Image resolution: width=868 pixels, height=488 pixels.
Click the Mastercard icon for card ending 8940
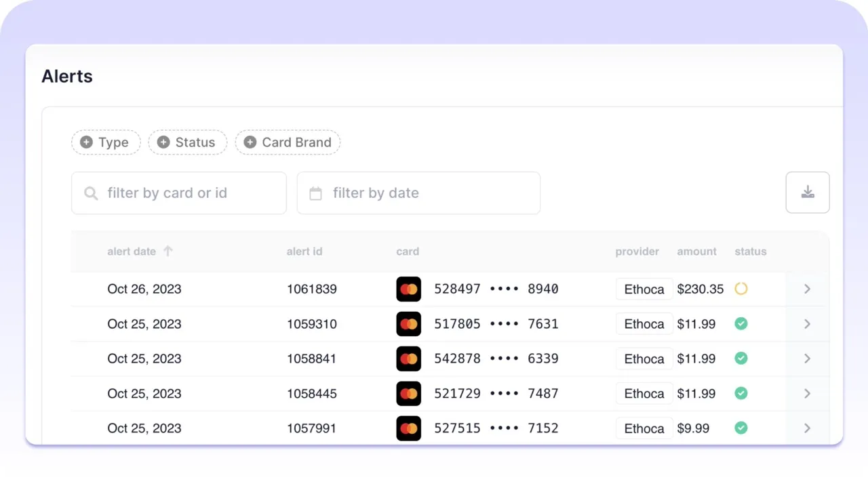(408, 289)
